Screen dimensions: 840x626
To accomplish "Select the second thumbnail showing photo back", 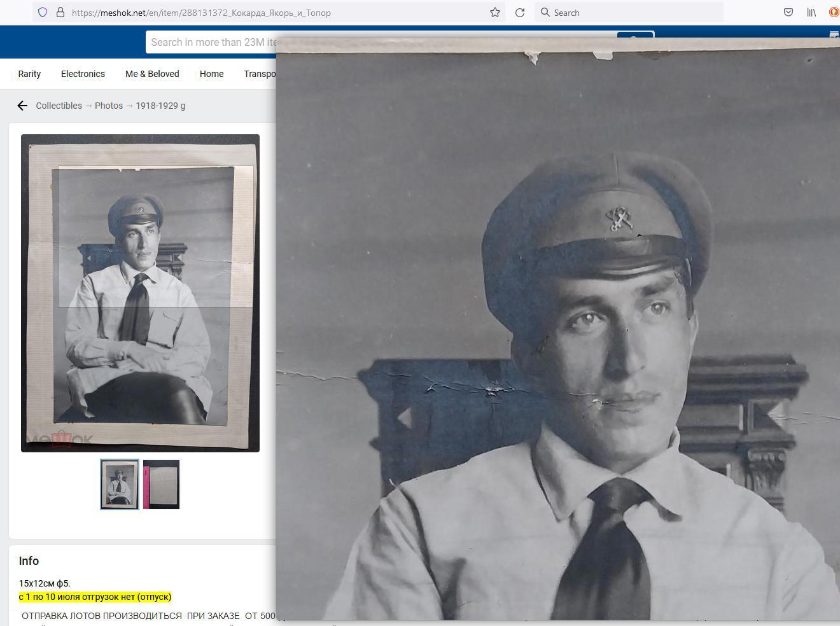I will (x=161, y=484).
